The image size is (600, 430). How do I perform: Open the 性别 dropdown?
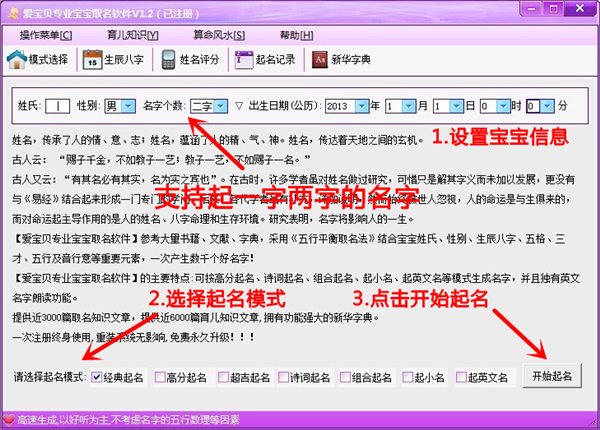128,106
